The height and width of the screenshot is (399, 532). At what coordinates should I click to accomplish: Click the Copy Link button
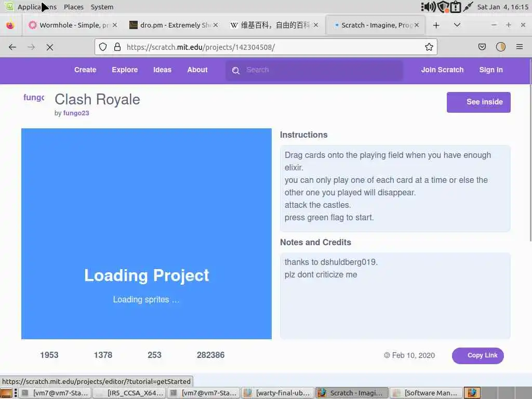point(478,355)
